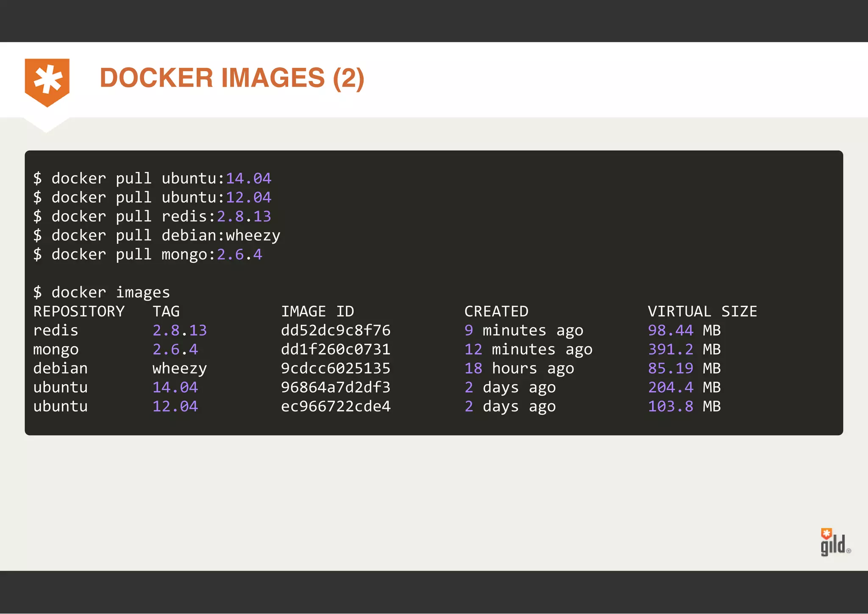868x614 pixels.
Task: Click '9 minutes ago' in the redis row
Action: (x=524, y=331)
